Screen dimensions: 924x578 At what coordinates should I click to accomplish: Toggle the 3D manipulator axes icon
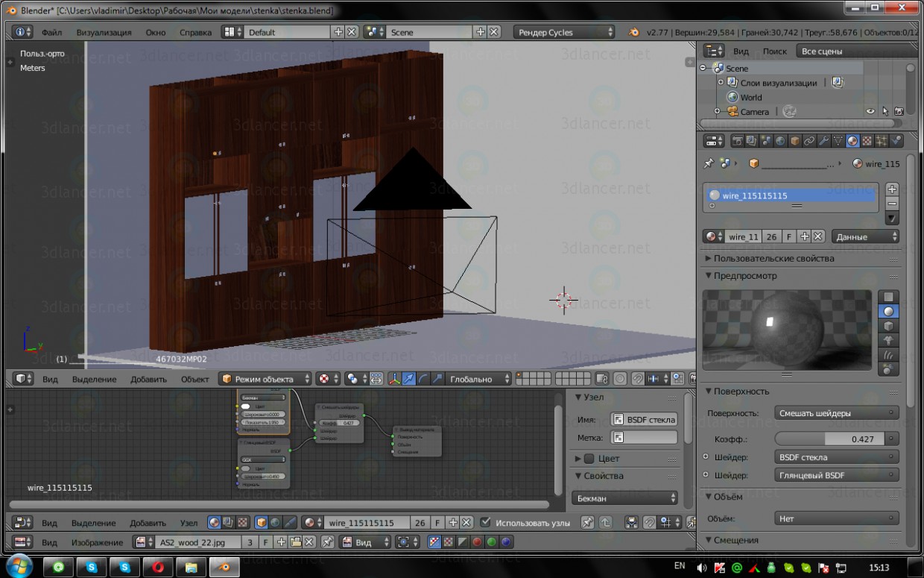(395, 379)
